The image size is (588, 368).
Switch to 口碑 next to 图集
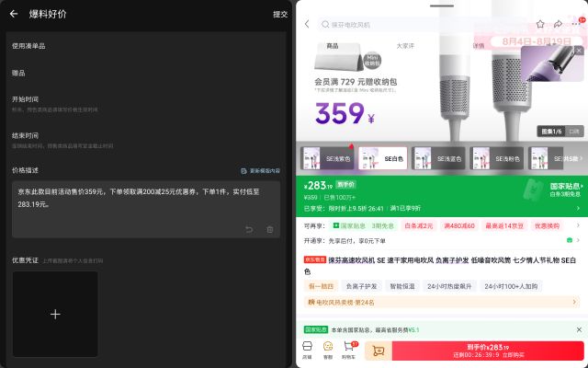point(574,132)
